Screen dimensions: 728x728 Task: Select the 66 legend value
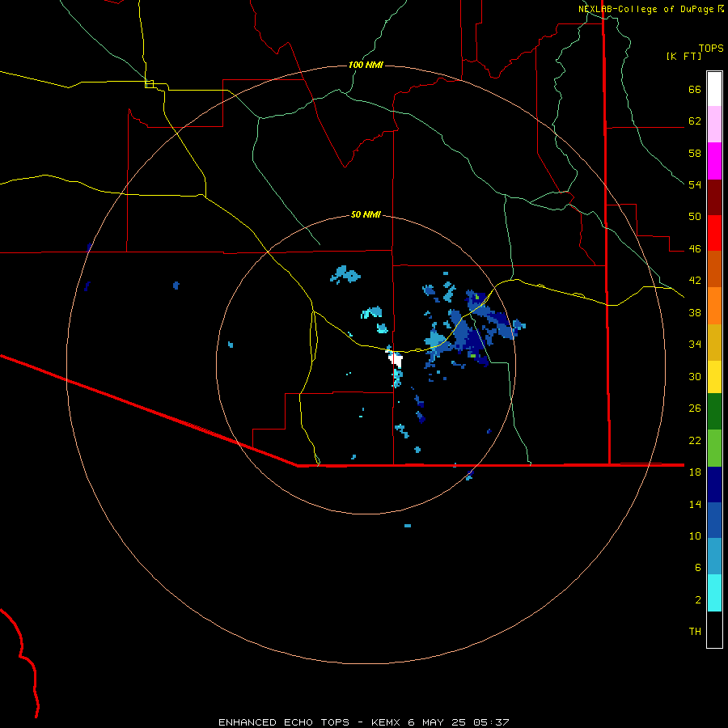(695, 90)
